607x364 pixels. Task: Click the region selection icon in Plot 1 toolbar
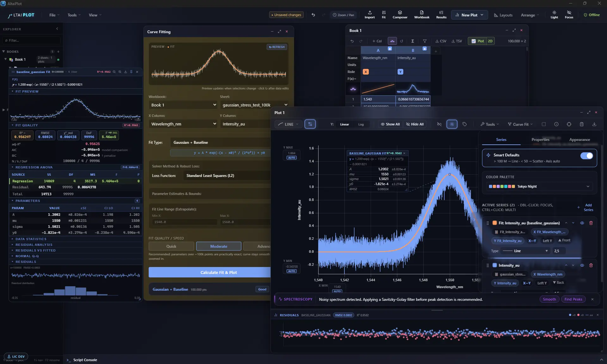click(543, 124)
